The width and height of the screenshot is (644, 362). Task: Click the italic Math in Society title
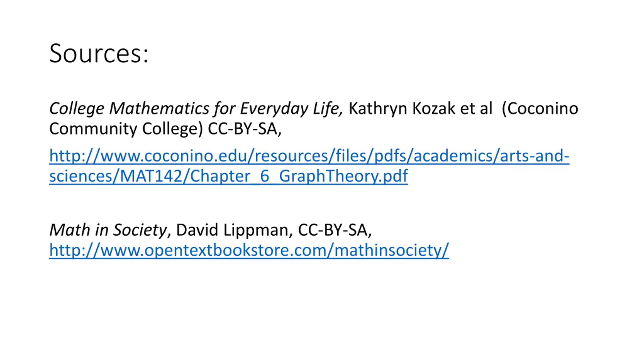(x=108, y=230)
